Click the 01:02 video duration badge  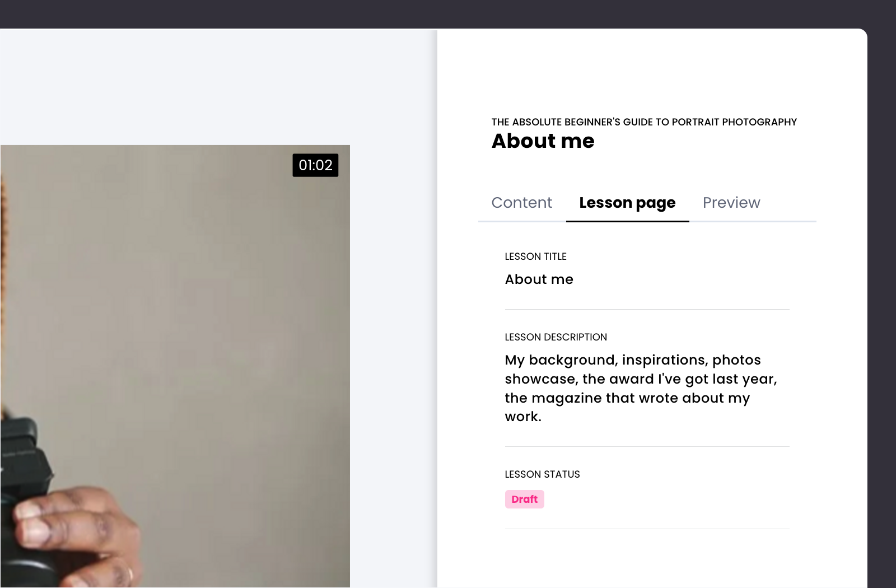point(315,165)
